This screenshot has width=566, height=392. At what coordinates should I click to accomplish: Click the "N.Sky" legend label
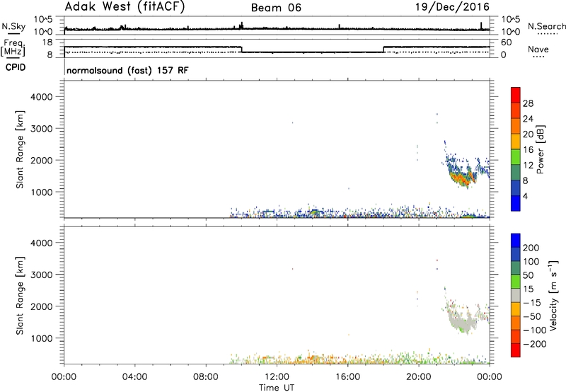click(x=13, y=26)
